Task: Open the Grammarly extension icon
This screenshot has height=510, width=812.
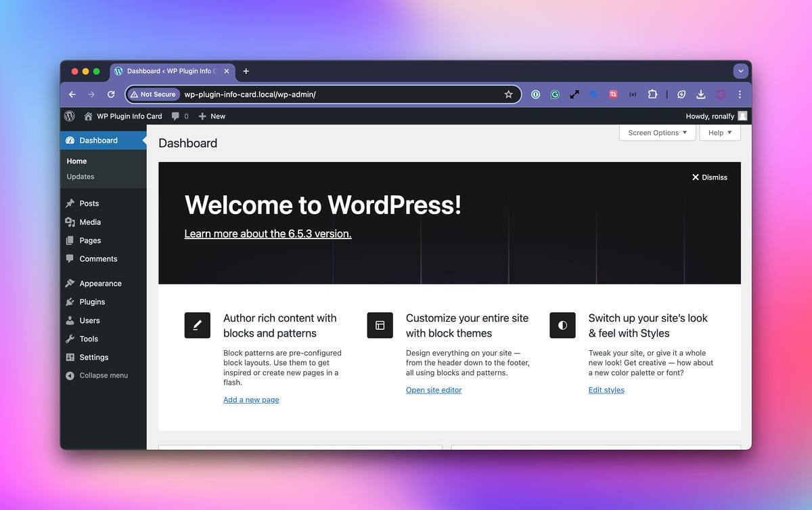Action: click(x=555, y=94)
